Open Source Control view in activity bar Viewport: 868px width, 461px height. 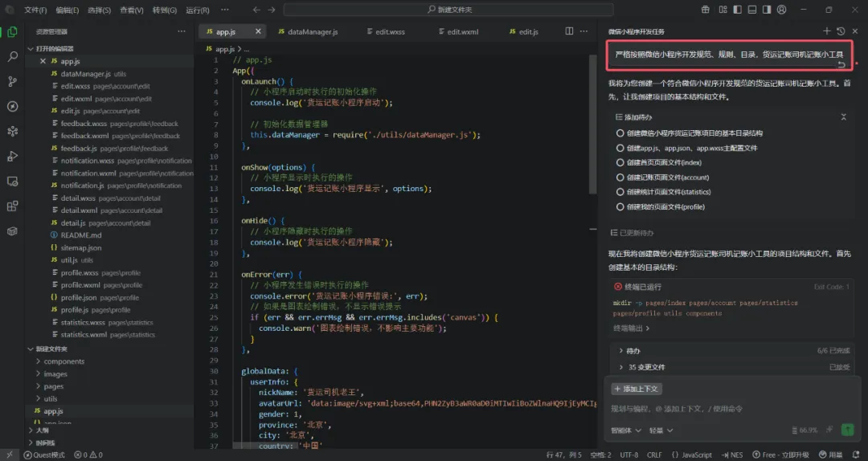(x=12, y=81)
